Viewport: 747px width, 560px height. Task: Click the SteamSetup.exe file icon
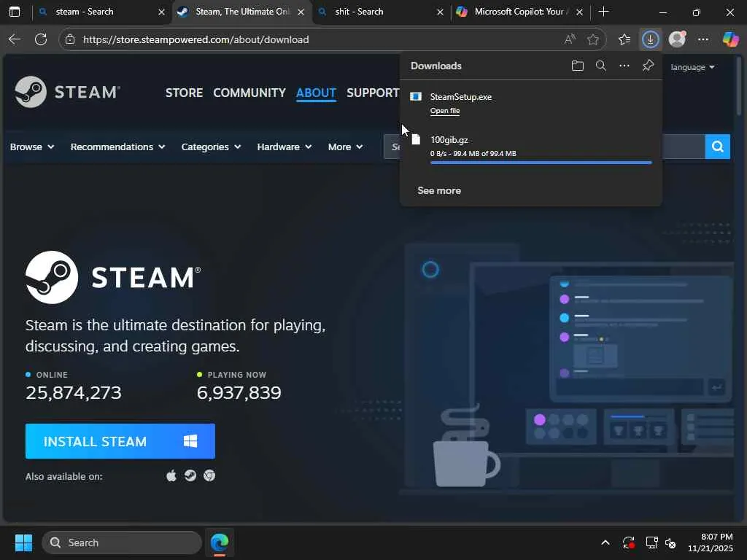(x=416, y=97)
